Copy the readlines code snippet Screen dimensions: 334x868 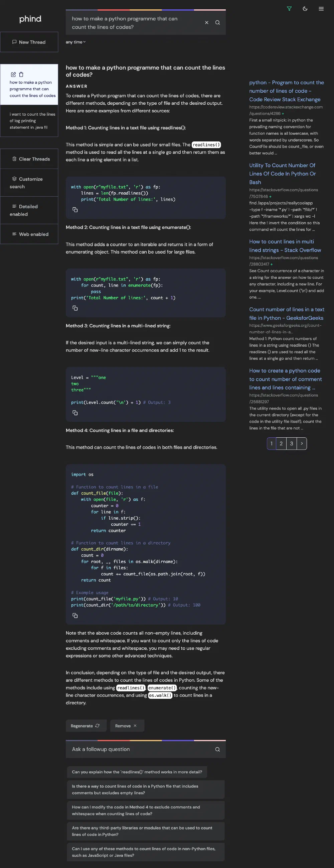75,210
